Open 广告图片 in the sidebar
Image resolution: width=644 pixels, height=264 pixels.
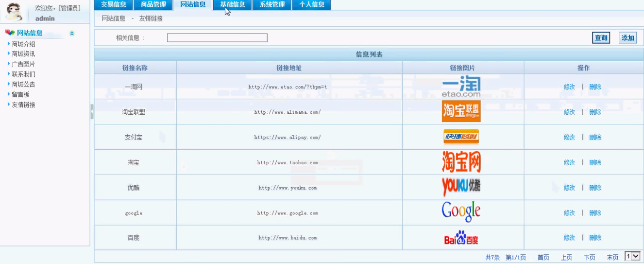23,64
